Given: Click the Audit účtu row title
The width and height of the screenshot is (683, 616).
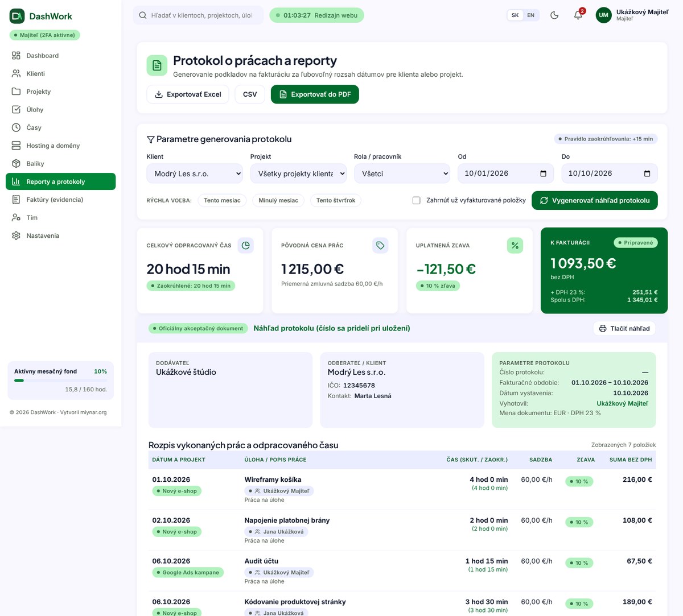Looking at the screenshot, I should pos(261,561).
